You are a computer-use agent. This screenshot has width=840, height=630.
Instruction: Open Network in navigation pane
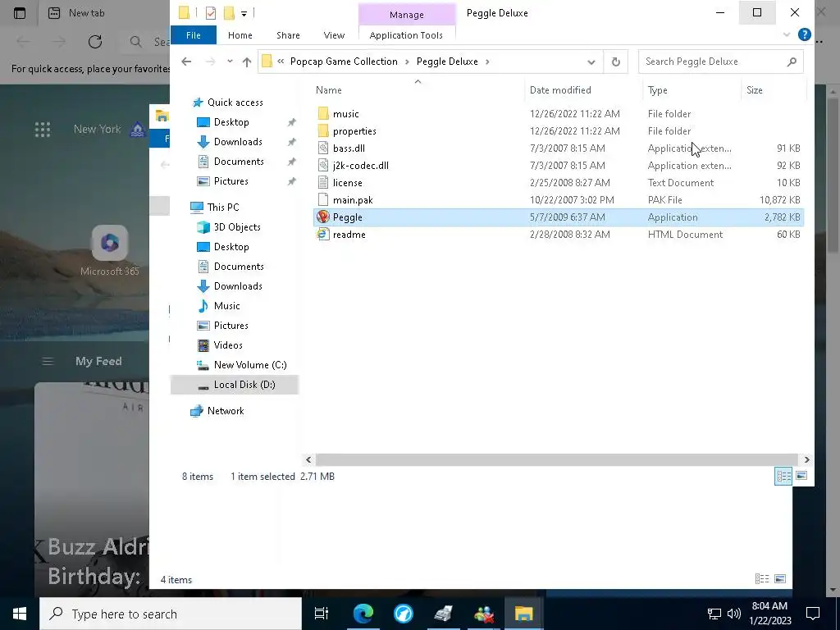(225, 411)
